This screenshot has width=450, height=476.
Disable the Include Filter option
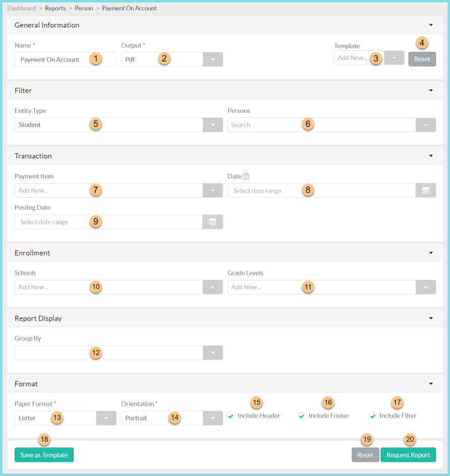pyautogui.click(x=372, y=415)
